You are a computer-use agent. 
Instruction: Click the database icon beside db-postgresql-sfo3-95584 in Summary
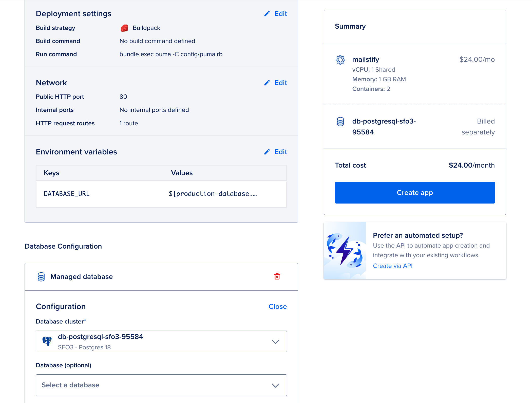click(x=340, y=122)
